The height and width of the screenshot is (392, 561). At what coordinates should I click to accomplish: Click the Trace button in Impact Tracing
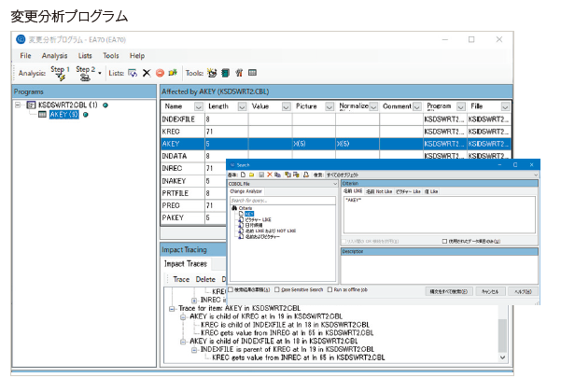point(181,279)
